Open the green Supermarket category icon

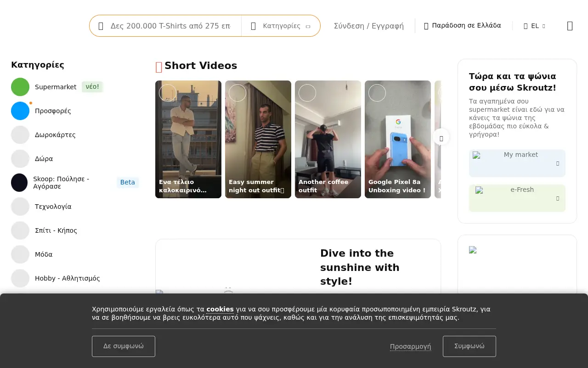[x=20, y=87]
